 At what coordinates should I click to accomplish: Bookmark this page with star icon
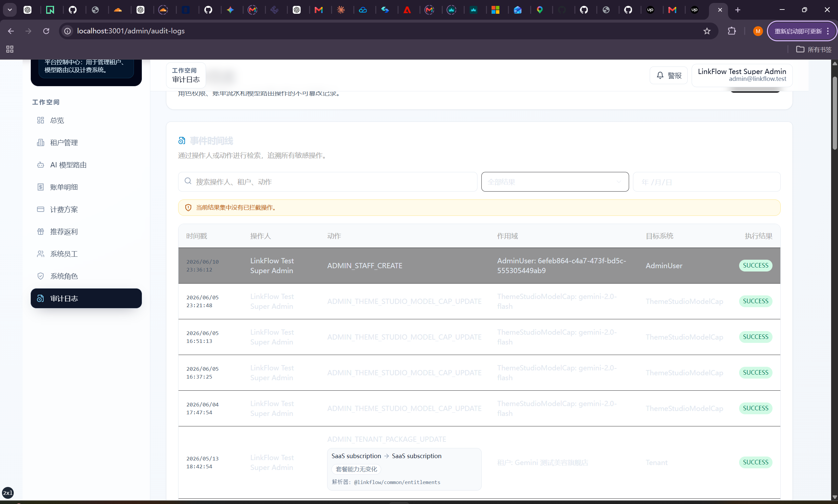point(707,31)
